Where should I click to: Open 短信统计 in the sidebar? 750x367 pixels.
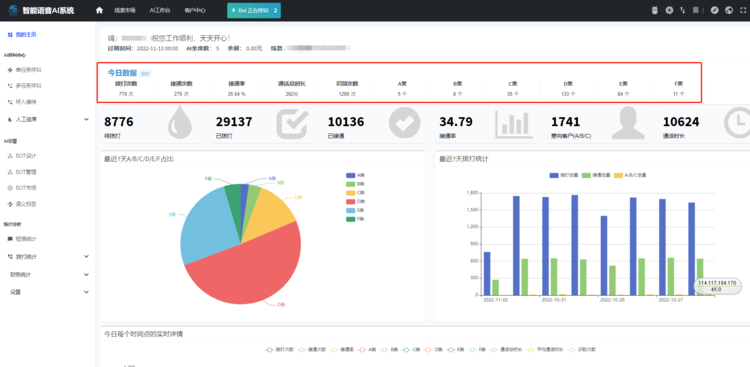[22, 239]
